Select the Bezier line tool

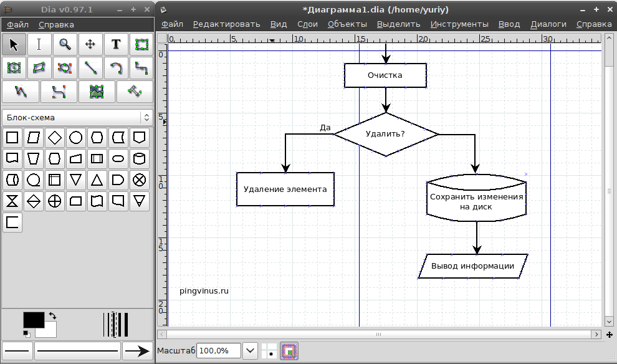coord(59,92)
